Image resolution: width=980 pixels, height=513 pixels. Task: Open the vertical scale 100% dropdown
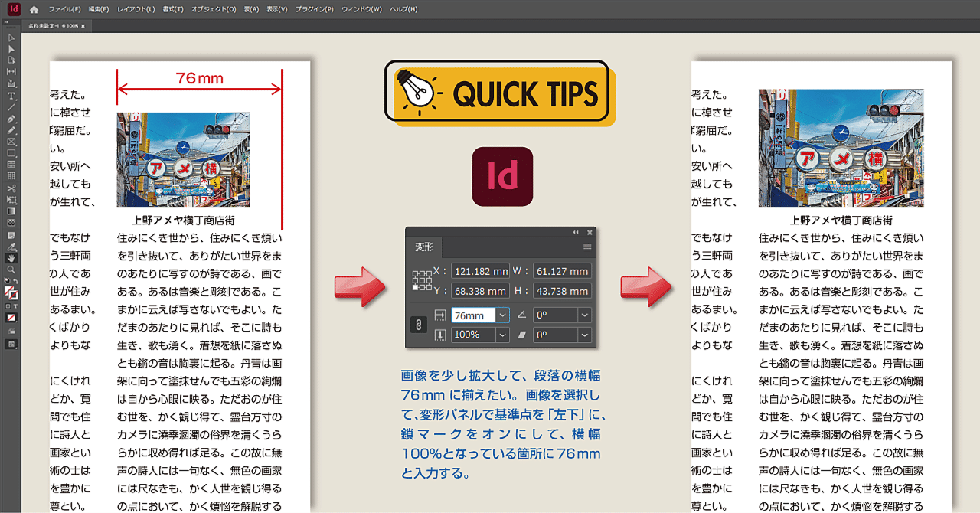[502, 335]
